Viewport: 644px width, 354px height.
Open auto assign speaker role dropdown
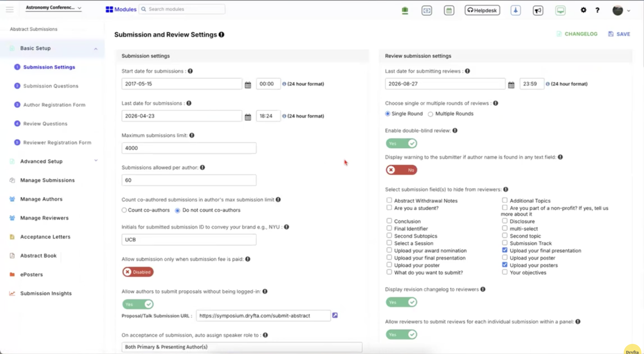click(x=242, y=347)
